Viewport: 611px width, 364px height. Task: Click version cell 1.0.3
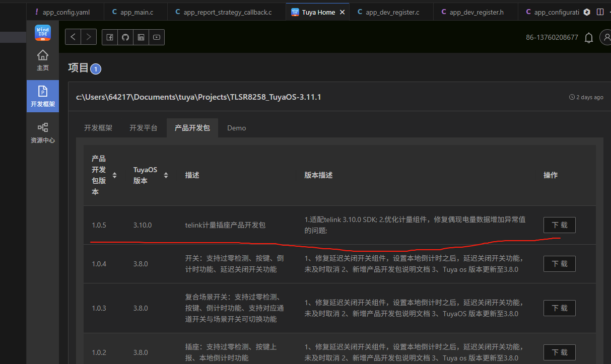click(99, 308)
